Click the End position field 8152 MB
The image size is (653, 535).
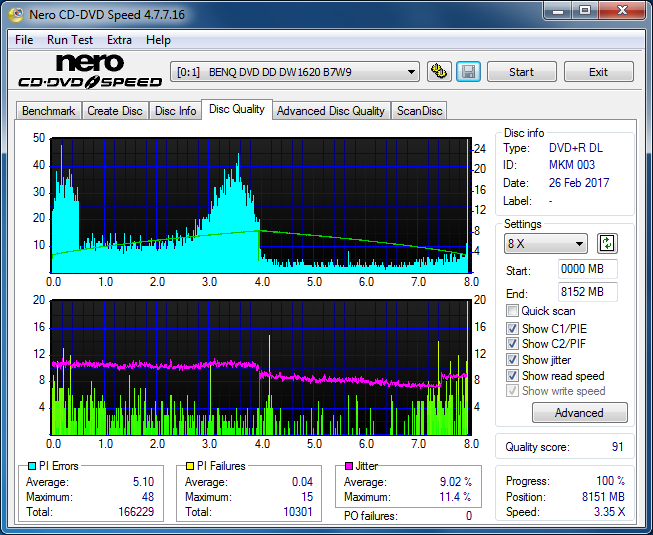click(x=588, y=292)
